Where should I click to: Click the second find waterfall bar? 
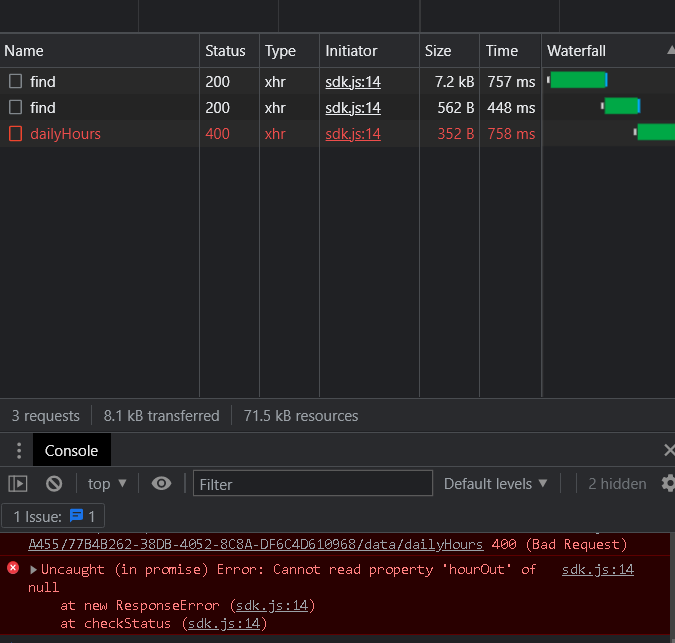pos(622,105)
